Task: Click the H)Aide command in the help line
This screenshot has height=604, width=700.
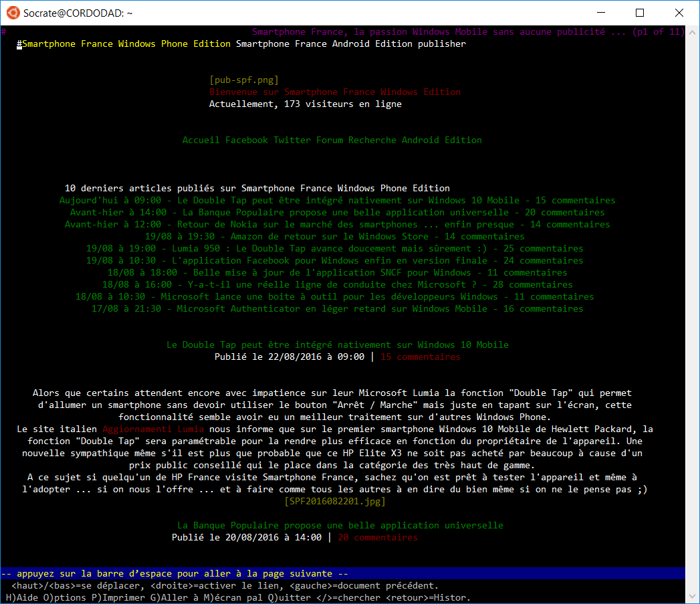Action: point(22,598)
